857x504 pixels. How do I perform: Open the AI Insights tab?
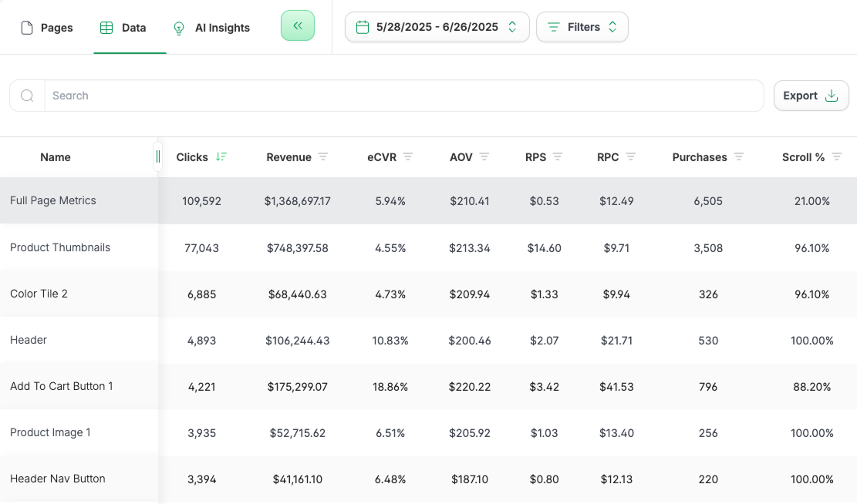coord(211,28)
